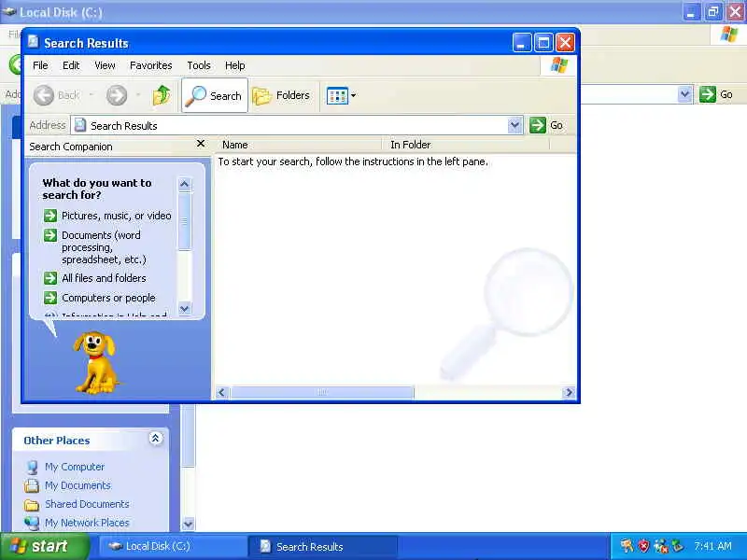Click the red security shield tray icon
Image resolution: width=747 pixels, height=560 pixels.
[x=644, y=546]
